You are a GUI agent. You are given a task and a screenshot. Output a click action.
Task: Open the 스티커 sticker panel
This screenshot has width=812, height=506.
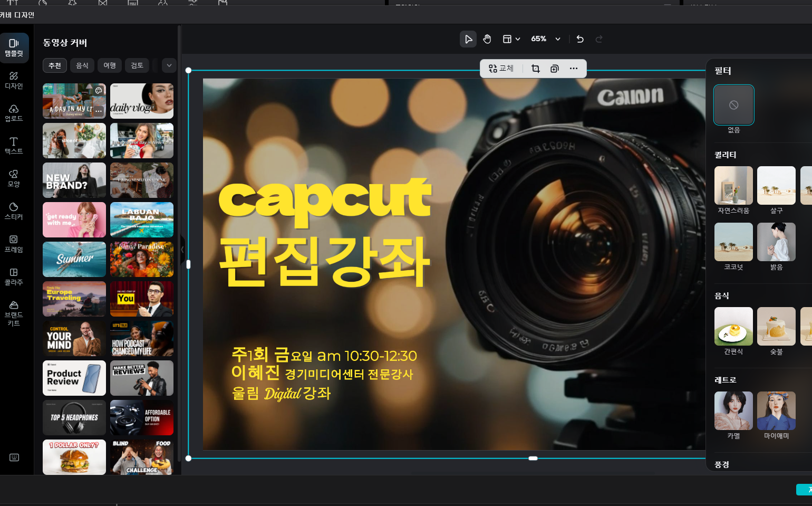coord(14,211)
